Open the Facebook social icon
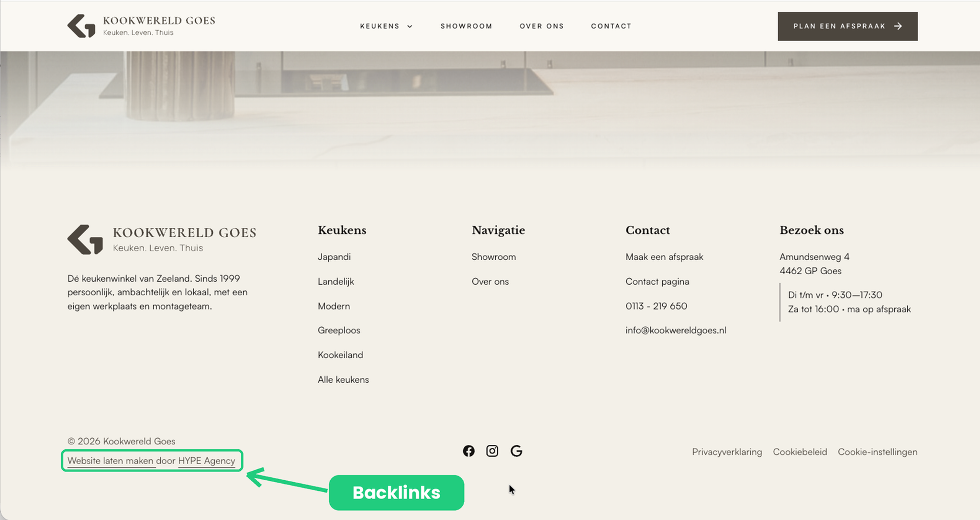The height and width of the screenshot is (520, 980). pyautogui.click(x=468, y=451)
